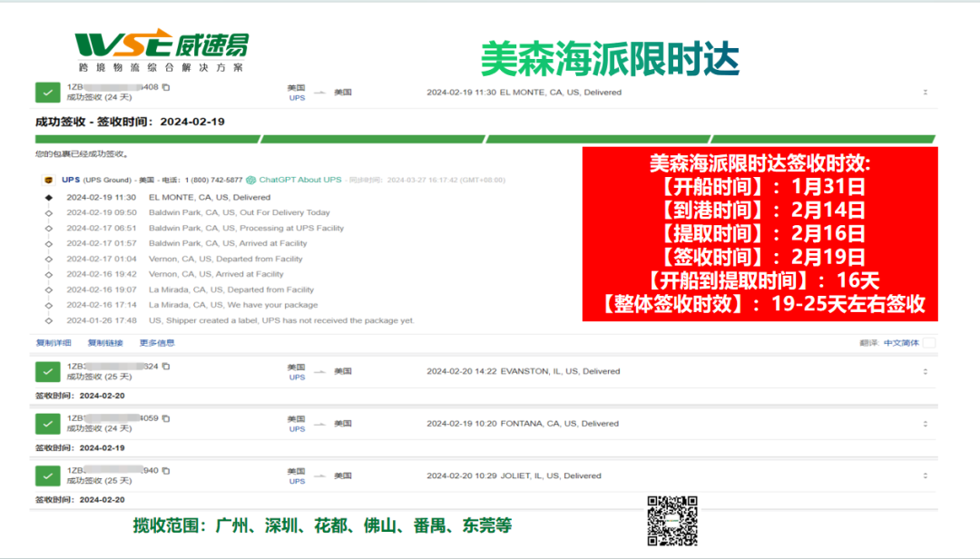Click the green checkmark icon for EL MONTE shipment
This screenshot has height=559, width=980.
[47, 91]
